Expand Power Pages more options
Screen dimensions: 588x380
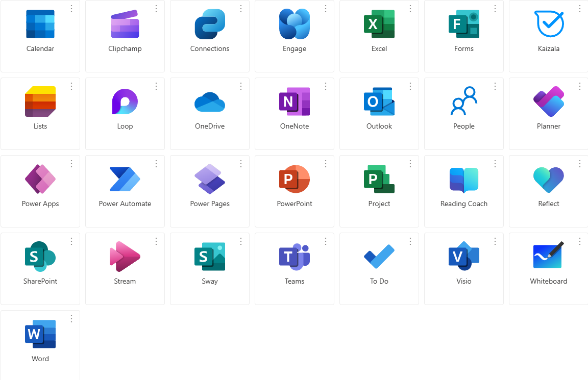(241, 164)
